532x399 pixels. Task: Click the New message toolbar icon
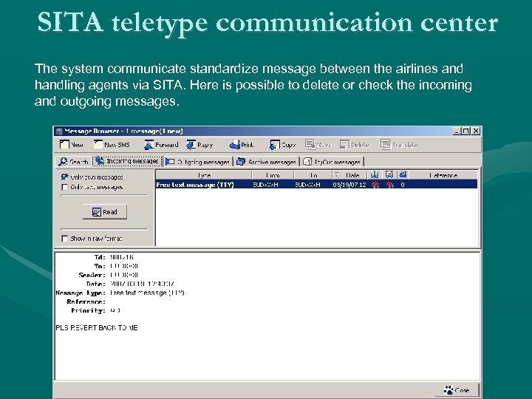click(x=64, y=145)
